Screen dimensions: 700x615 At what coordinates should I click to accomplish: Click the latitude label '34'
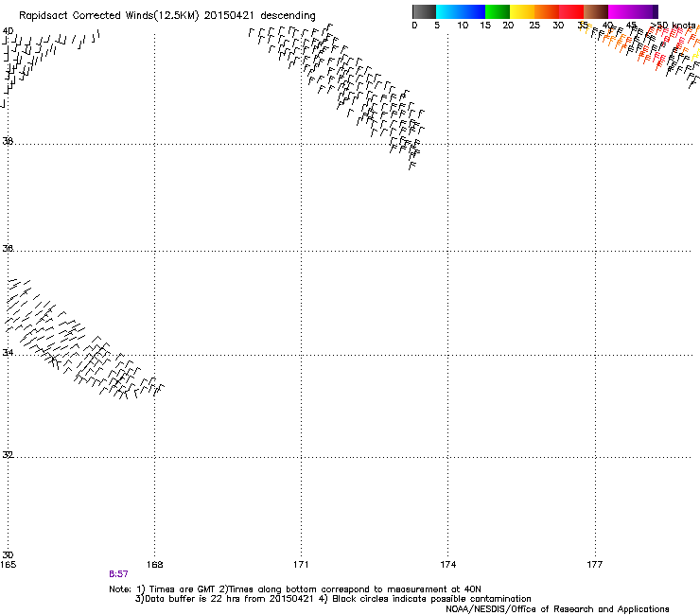click(8, 353)
